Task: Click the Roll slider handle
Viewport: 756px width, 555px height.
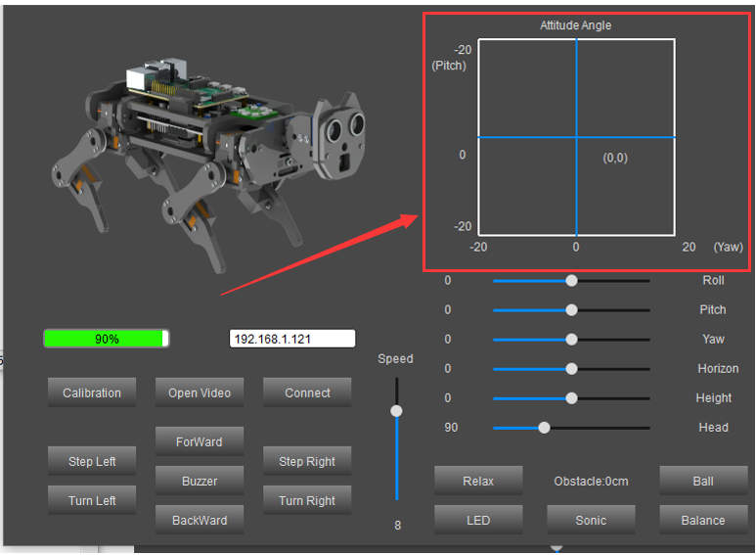Action: click(571, 280)
